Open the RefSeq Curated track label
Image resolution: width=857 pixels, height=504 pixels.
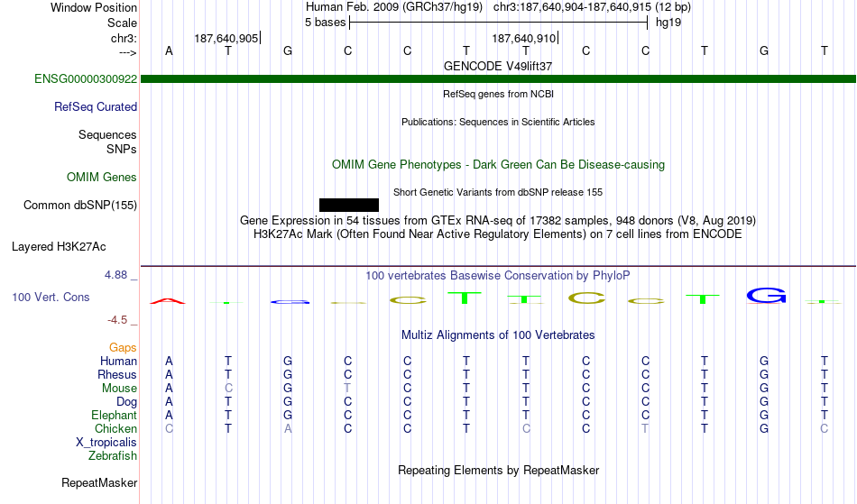pos(96,106)
